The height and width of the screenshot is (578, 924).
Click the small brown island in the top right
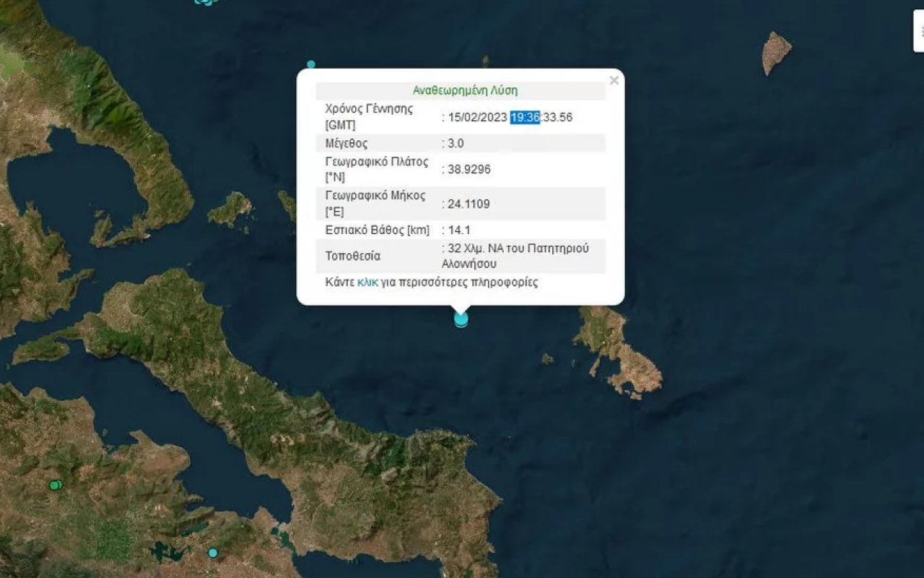[776, 51]
